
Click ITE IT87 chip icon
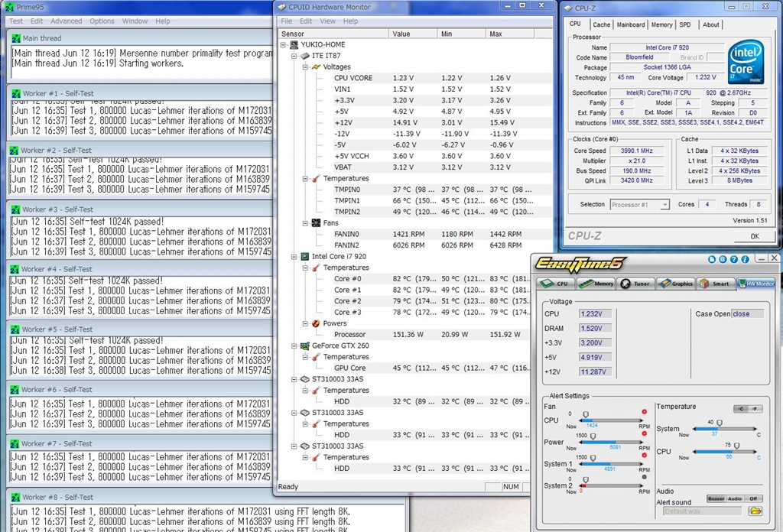(305, 56)
